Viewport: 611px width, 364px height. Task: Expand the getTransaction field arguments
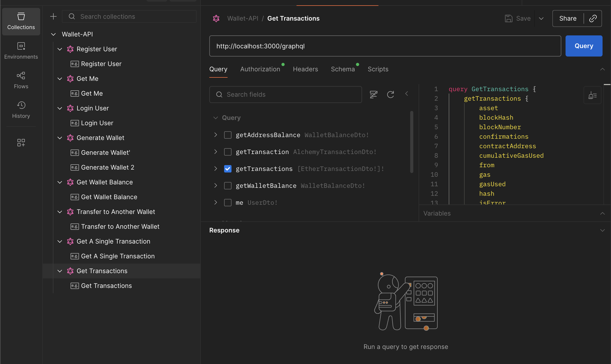coord(216,152)
